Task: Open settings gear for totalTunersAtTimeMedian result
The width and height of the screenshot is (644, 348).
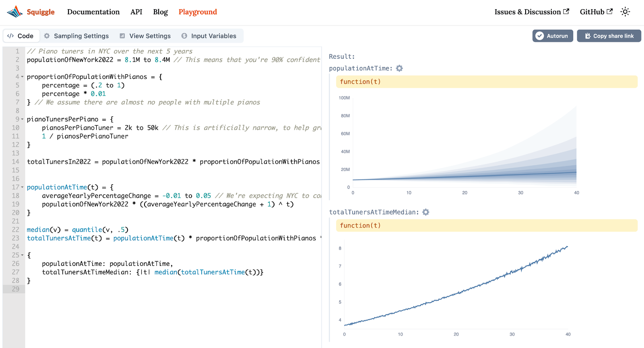Action: (426, 212)
